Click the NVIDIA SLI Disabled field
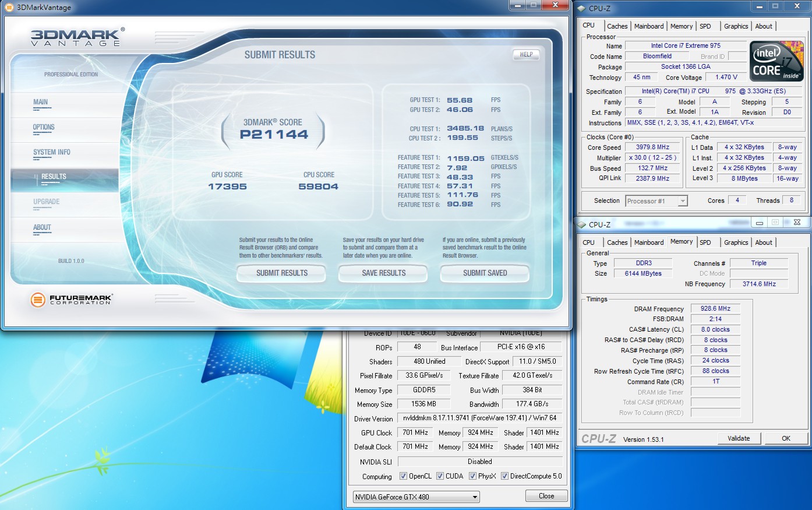Image resolution: width=812 pixels, height=510 pixels. point(479,462)
